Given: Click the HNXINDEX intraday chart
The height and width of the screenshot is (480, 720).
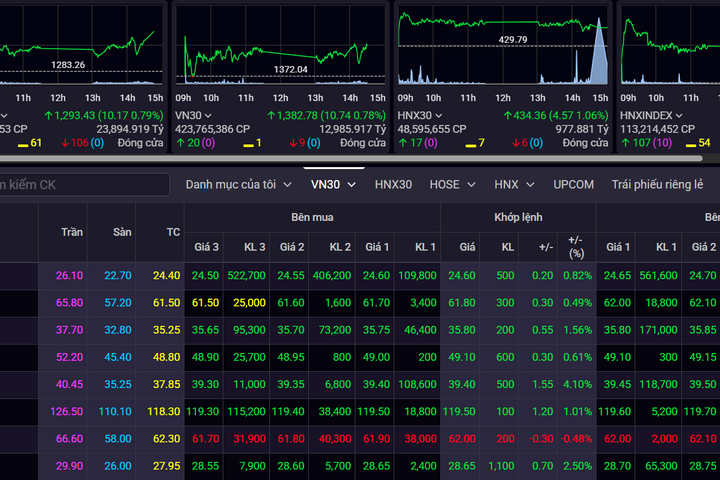Looking at the screenshot, I should (670, 45).
